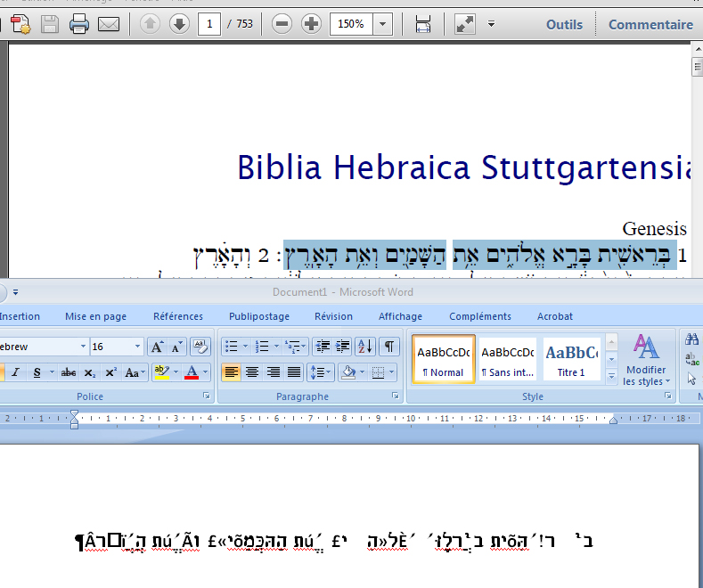Click the Biblia Hebraica Stuttgartensia title

[x=463, y=167]
